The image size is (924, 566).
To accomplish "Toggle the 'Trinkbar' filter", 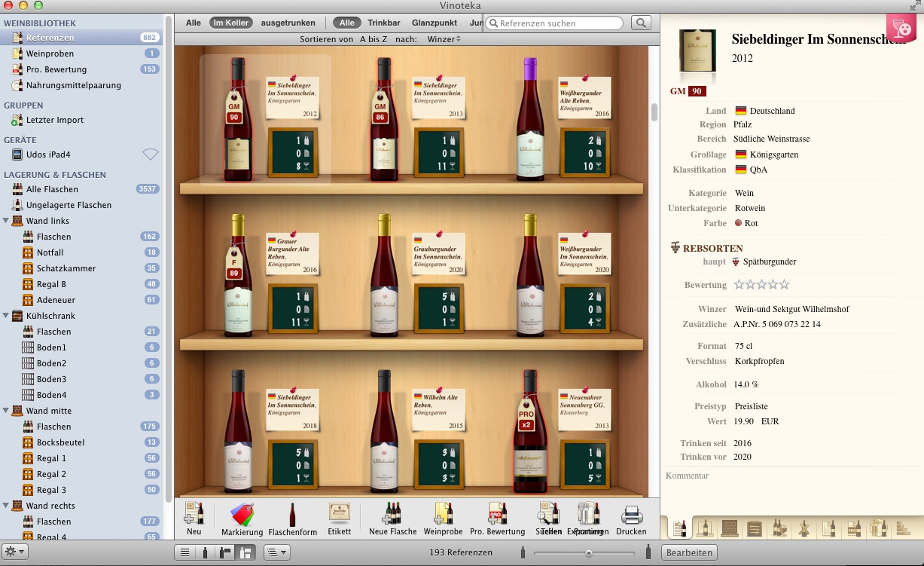I will pyautogui.click(x=384, y=23).
